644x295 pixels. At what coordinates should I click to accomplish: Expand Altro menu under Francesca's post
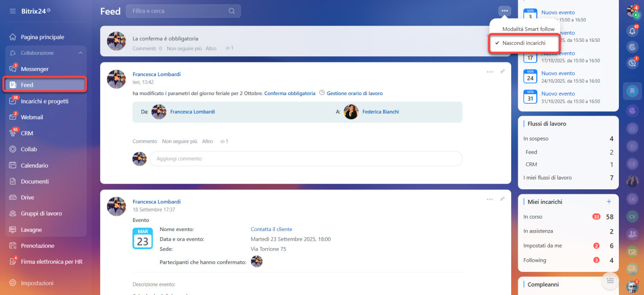(207, 141)
